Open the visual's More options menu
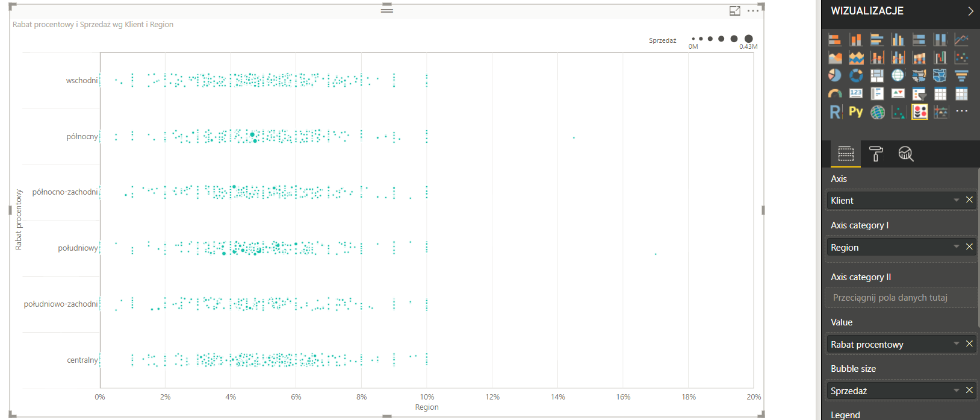Screen dimensions: 980x420 click(753, 11)
